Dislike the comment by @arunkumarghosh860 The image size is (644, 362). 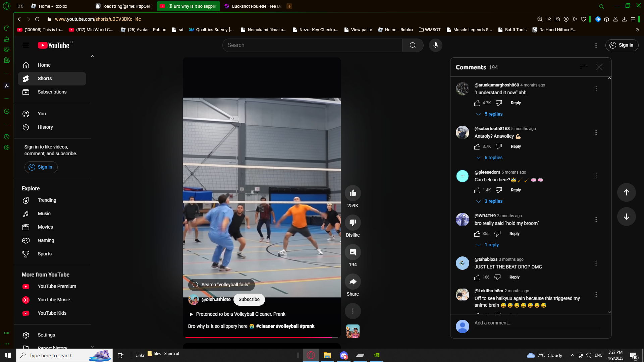coord(499,103)
